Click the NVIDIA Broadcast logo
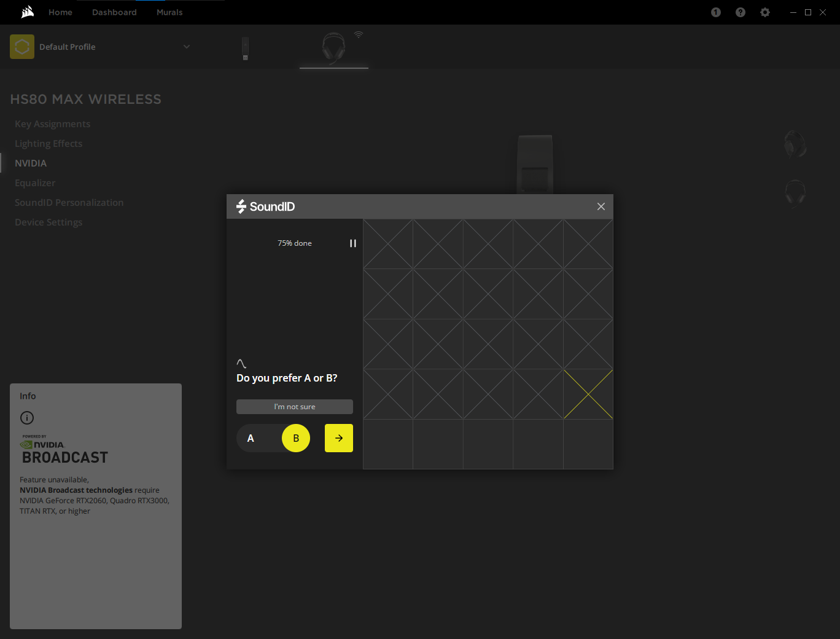Screen dimensions: 840x639 click(x=64, y=450)
